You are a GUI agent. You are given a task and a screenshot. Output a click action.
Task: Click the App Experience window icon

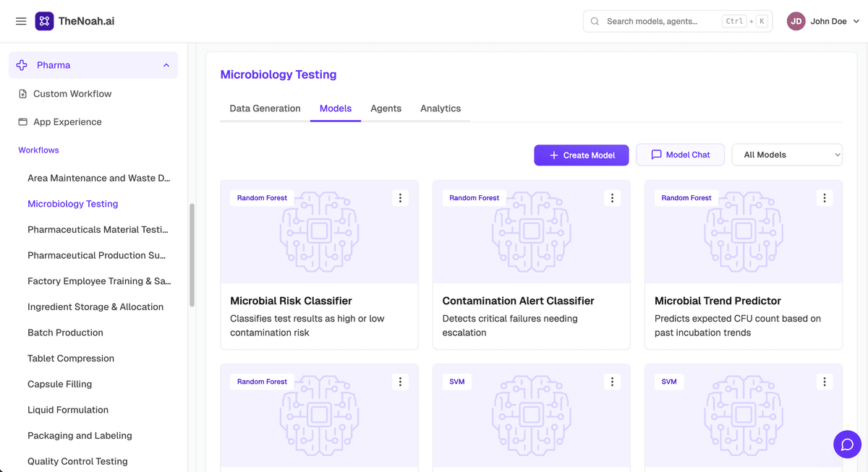23,122
